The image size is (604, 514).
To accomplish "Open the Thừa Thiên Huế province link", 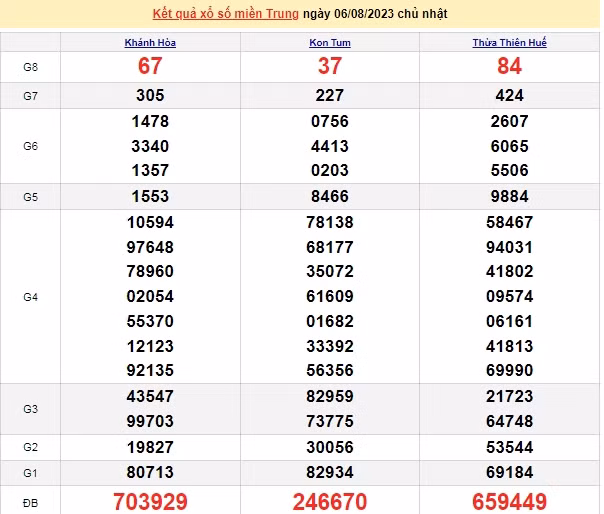I will click(x=509, y=43).
